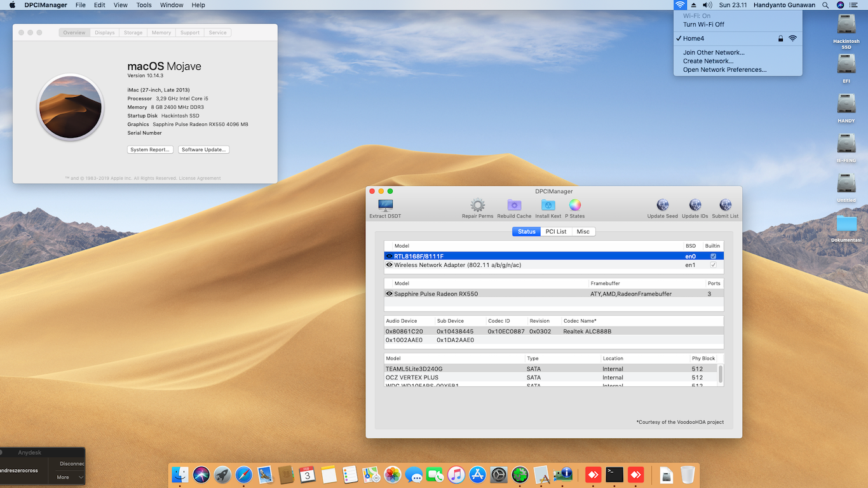Screen dimensions: 868x488
Task: Launch Siri from the dock
Action: 201,474
